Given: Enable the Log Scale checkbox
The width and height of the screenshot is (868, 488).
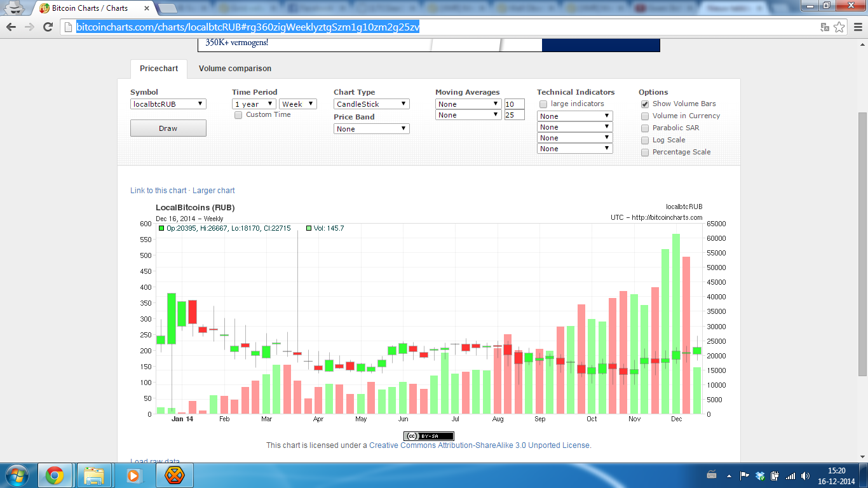Looking at the screenshot, I should point(645,140).
